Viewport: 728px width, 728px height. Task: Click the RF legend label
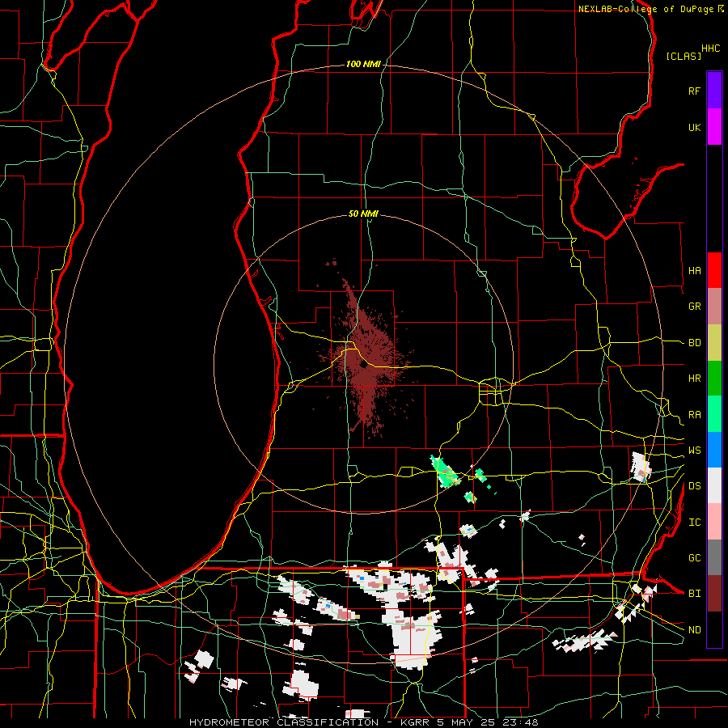pos(694,91)
